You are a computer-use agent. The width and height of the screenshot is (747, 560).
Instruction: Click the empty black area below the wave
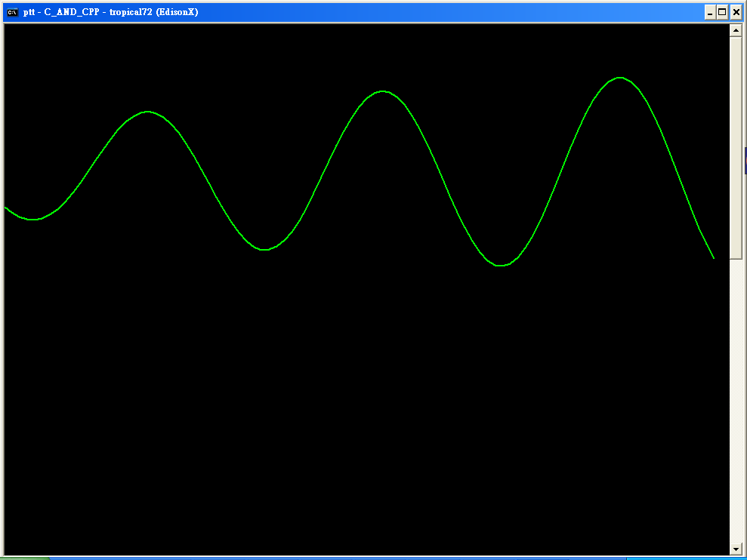[x=363, y=415]
